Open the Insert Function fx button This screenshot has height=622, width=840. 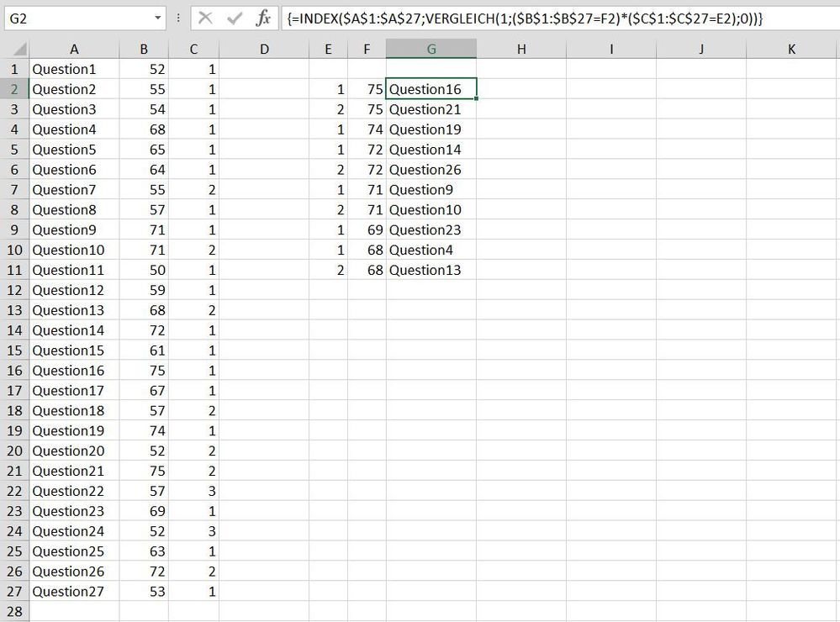tap(263, 18)
